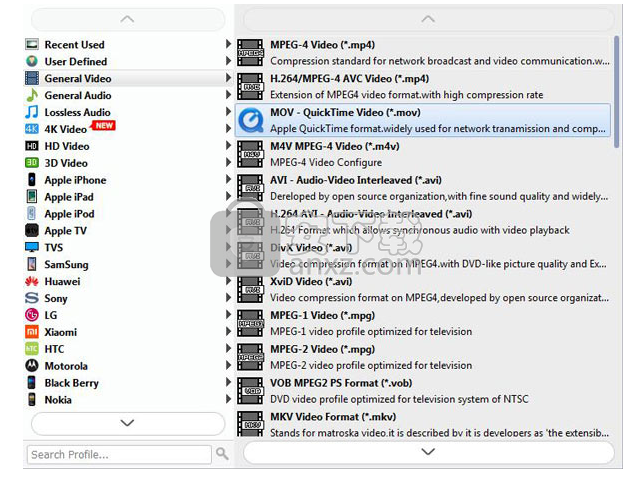Click the Motorola logo icon
Viewport: 637px width, 477px height.
pos(32,366)
